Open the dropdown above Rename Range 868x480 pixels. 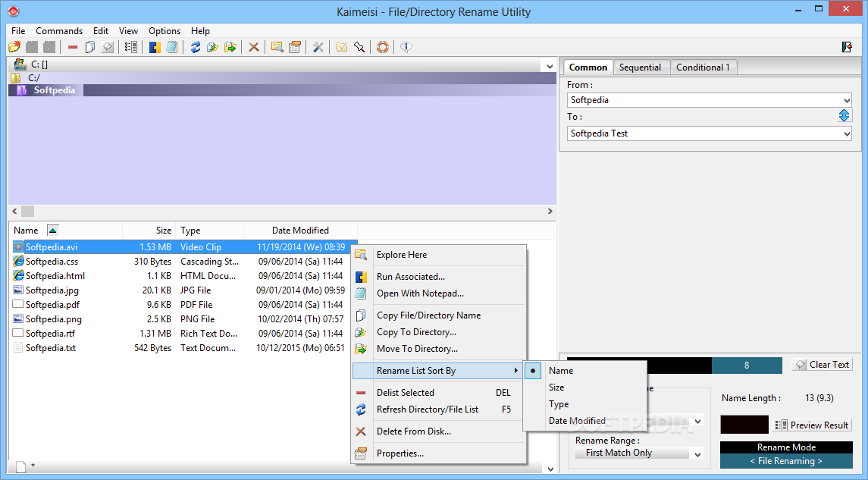697,421
